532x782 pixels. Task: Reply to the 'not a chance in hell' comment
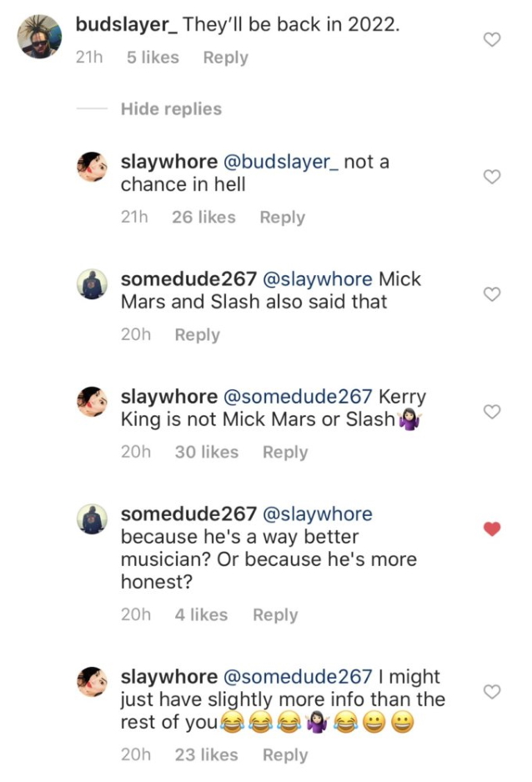pyautogui.click(x=282, y=217)
